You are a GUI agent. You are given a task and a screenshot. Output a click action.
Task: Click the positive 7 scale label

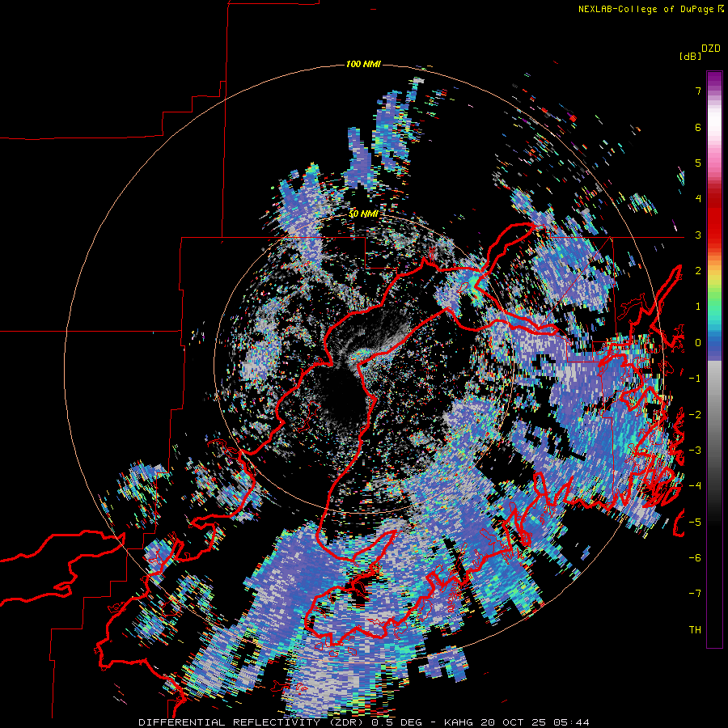698,91
